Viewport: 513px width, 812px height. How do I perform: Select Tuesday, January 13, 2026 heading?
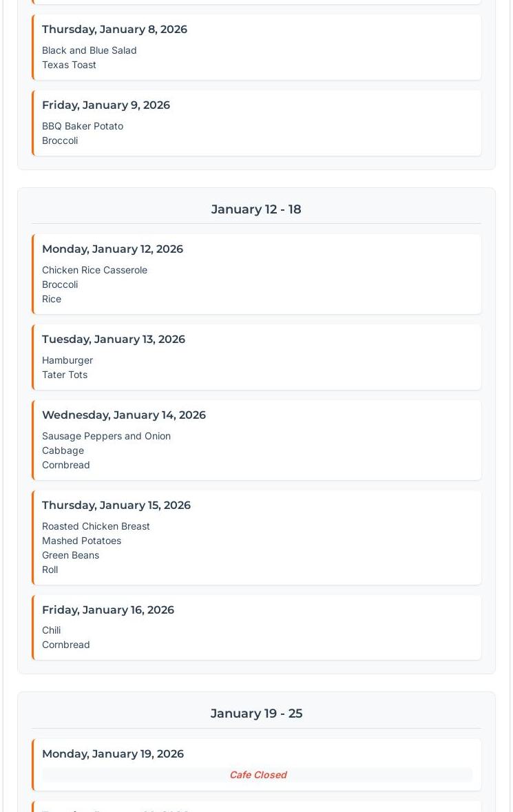114,340
